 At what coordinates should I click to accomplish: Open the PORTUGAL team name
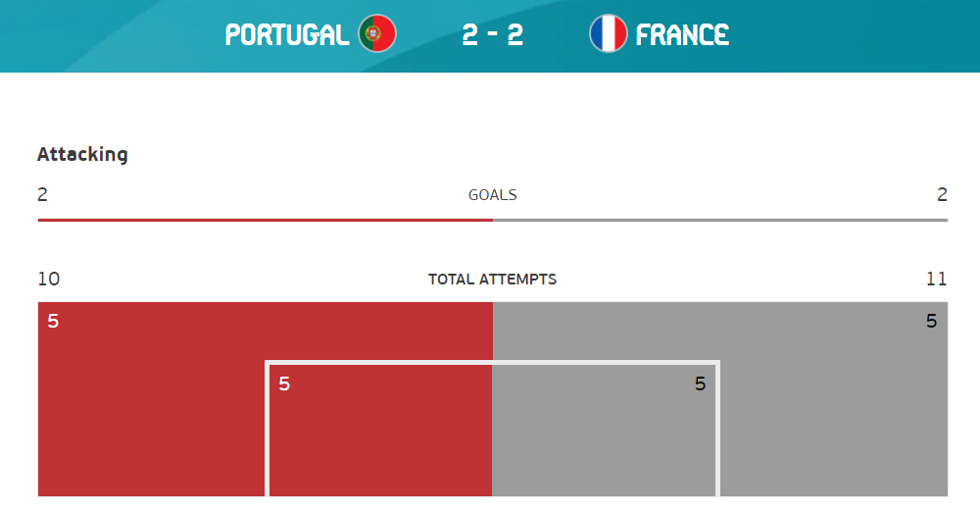(287, 35)
